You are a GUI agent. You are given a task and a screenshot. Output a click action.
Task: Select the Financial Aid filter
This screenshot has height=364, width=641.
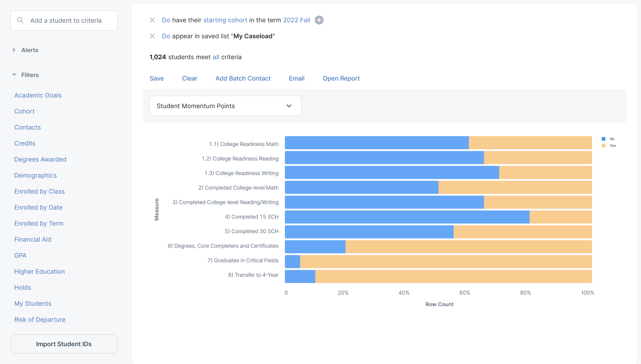32,239
